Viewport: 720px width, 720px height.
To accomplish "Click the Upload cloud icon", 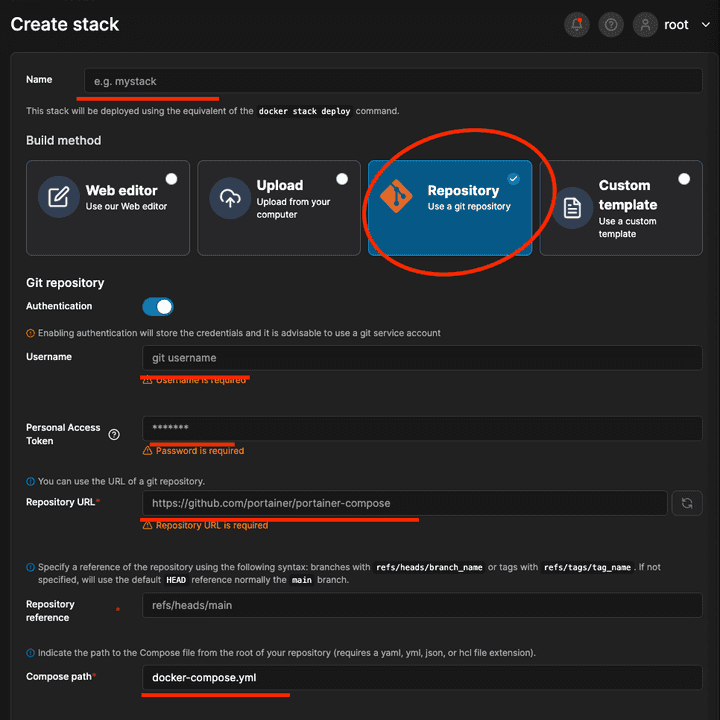I will 230,198.
